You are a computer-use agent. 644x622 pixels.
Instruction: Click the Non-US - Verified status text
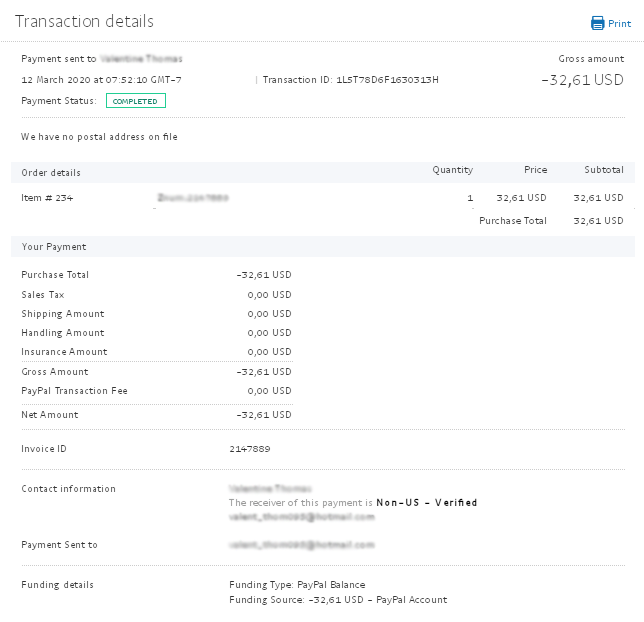427,502
